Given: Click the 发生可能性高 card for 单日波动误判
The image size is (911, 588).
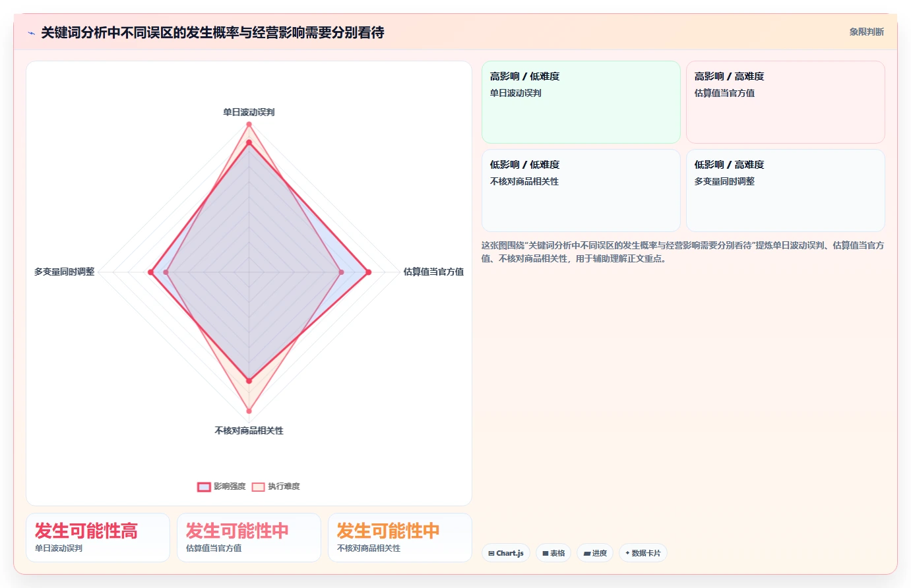Looking at the screenshot, I should tap(98, 537).
